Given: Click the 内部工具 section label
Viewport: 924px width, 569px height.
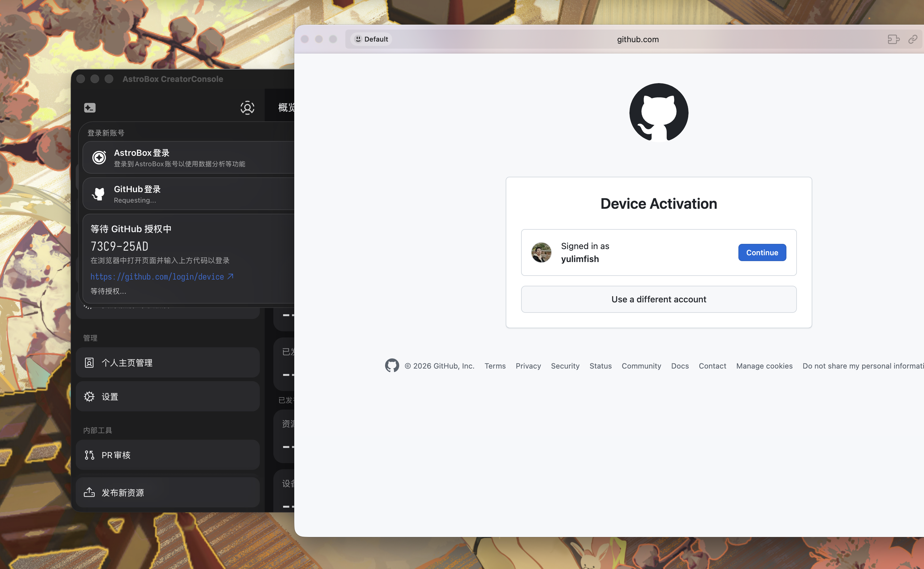Looking at the screenshot, I should (x=98, y=430).
